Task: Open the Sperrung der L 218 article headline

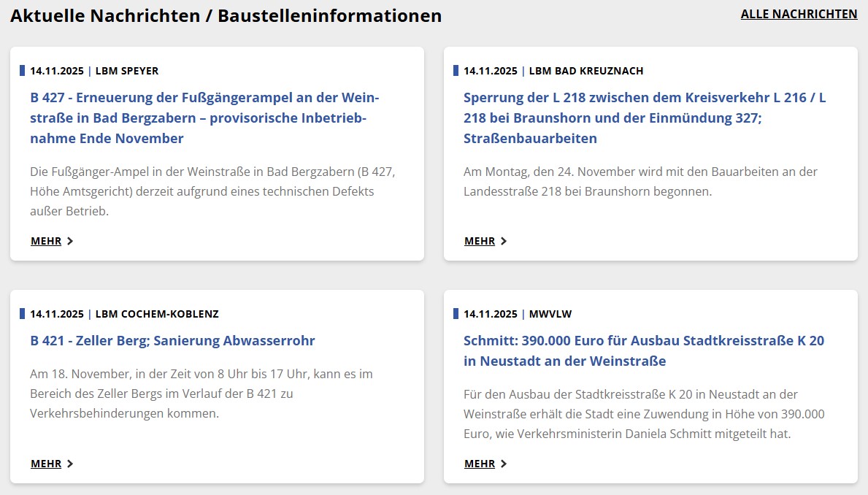Action: [x=645, y=118]
